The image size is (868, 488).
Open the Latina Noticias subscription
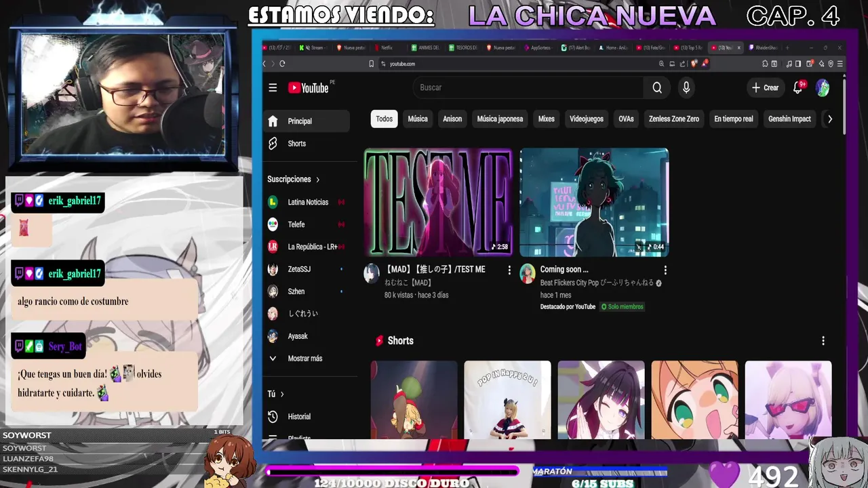pos(307,202)
